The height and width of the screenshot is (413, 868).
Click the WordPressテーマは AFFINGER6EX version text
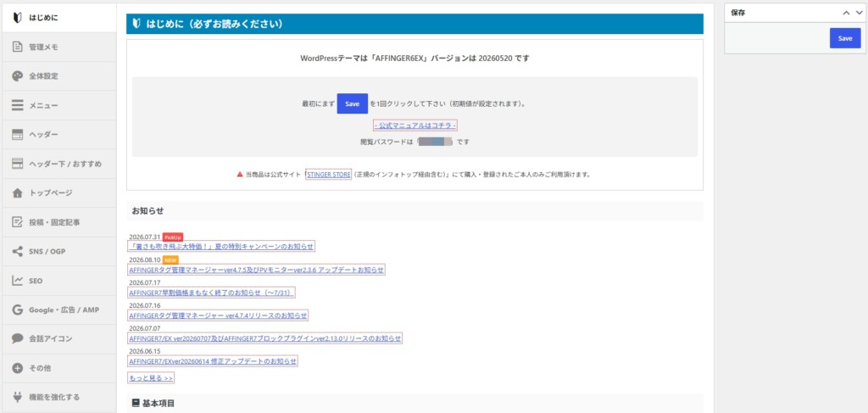coord(415,58)
